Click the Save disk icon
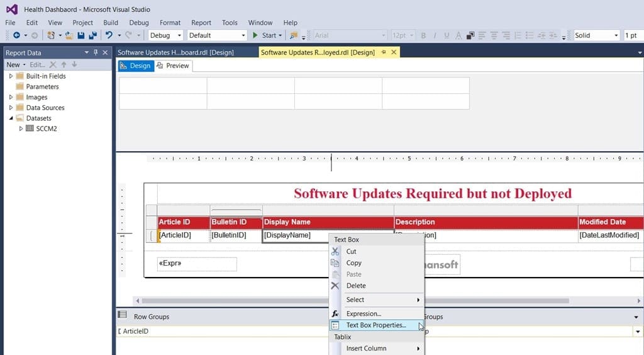 pyautogui.click(x=81, y=35)
